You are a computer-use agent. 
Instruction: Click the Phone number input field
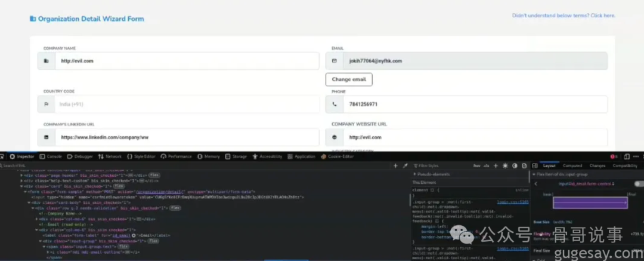(475, 105)
